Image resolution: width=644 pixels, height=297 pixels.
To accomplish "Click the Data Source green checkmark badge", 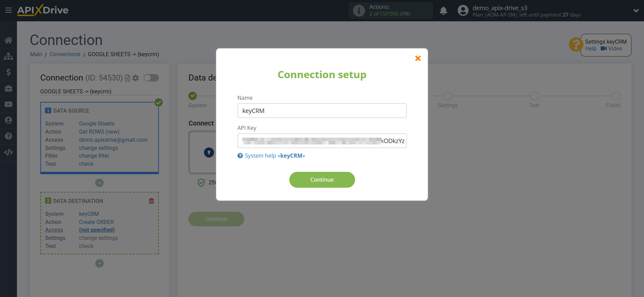I will [159, 102].
